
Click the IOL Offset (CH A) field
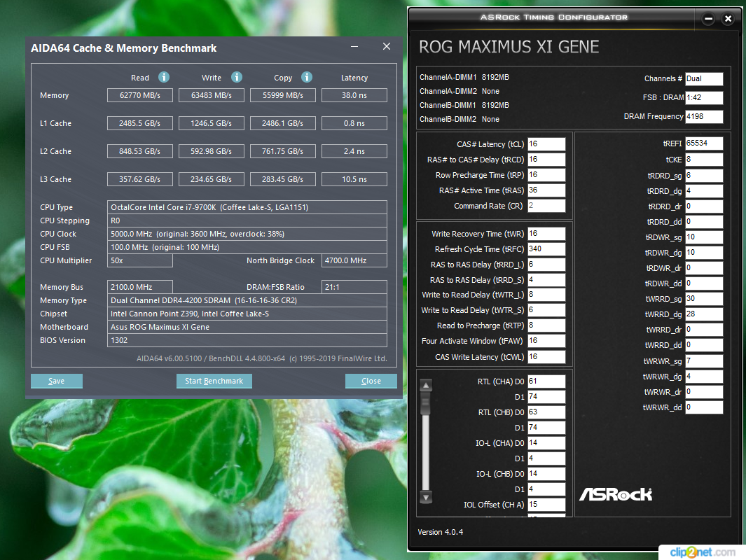(x=546, y=505)
